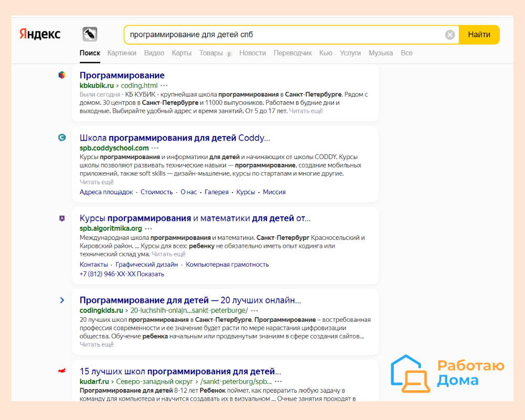This screenshot has height=420, width=525.
Task: Open the 20-luchshih-onlajn path link
Action: coord(189,310)
